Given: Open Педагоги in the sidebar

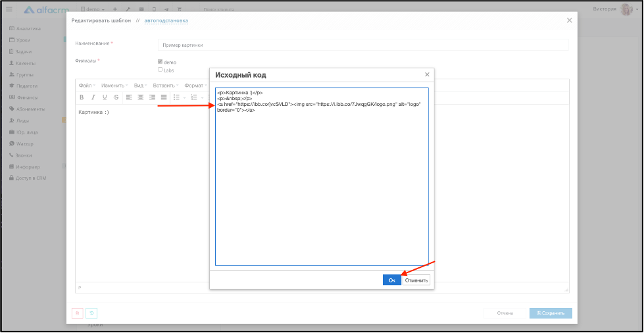Looking at the screenshot, I should tap(24, 86).
